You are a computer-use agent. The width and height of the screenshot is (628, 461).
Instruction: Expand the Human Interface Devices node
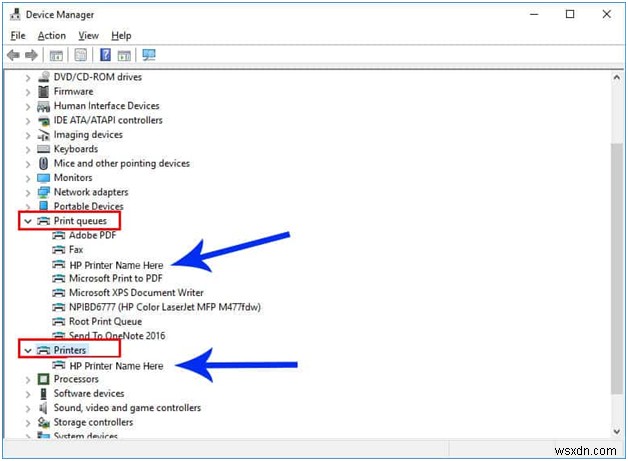pyautogui.click(x=28, y=107)
